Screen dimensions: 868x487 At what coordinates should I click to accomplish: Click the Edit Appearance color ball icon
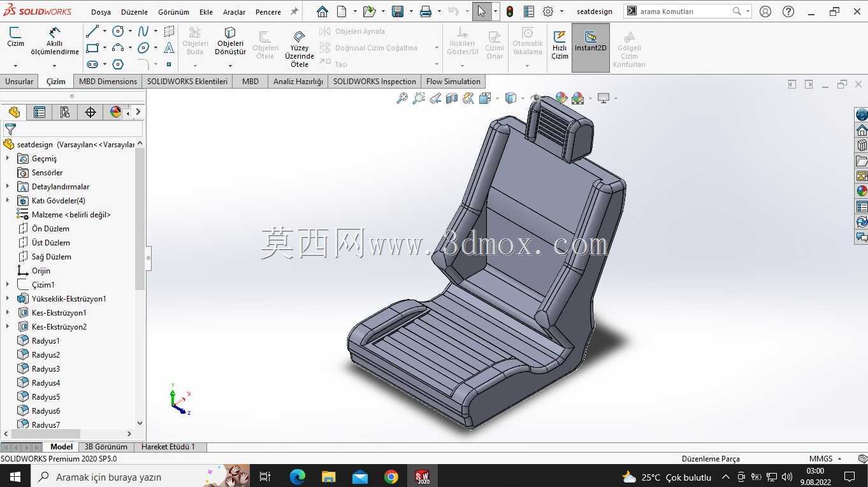[561, 98]
